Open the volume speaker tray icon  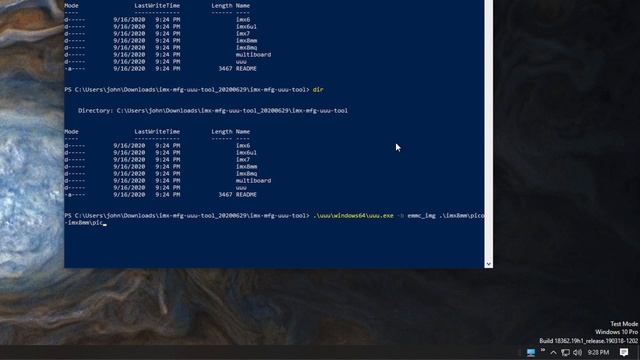coord(577,353)
